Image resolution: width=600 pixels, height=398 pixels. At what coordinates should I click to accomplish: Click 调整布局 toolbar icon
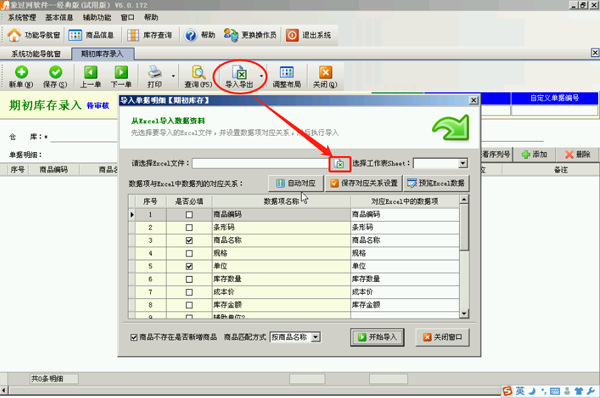(287, 72)
